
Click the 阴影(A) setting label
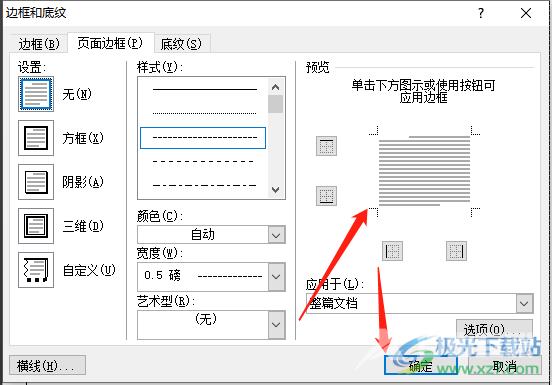click(83, 182)
